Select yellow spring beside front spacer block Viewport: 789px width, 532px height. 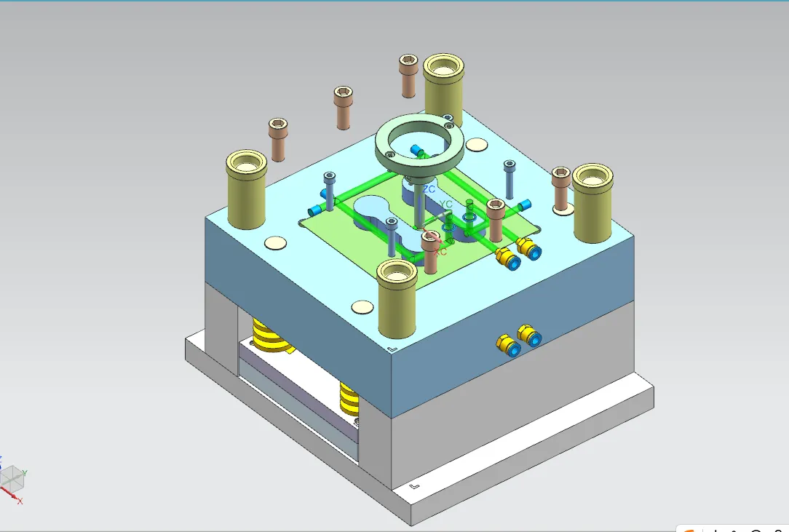coord(349,397)
